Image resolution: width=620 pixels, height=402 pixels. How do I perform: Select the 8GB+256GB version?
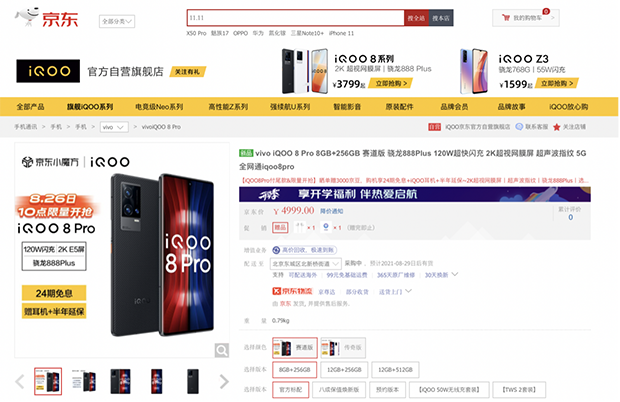[295, 370]
